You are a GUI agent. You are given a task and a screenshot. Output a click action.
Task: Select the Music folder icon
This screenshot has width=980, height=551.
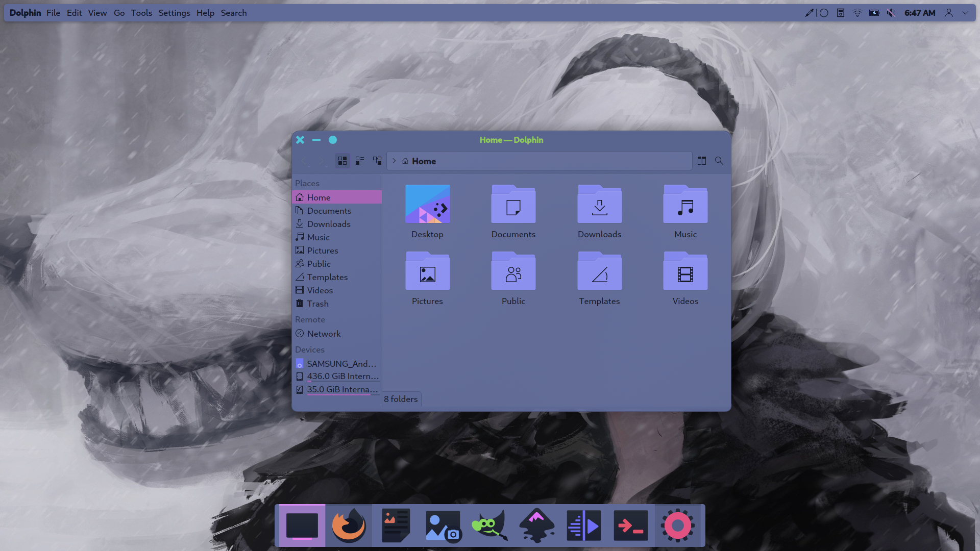click(x=685, y=204)
